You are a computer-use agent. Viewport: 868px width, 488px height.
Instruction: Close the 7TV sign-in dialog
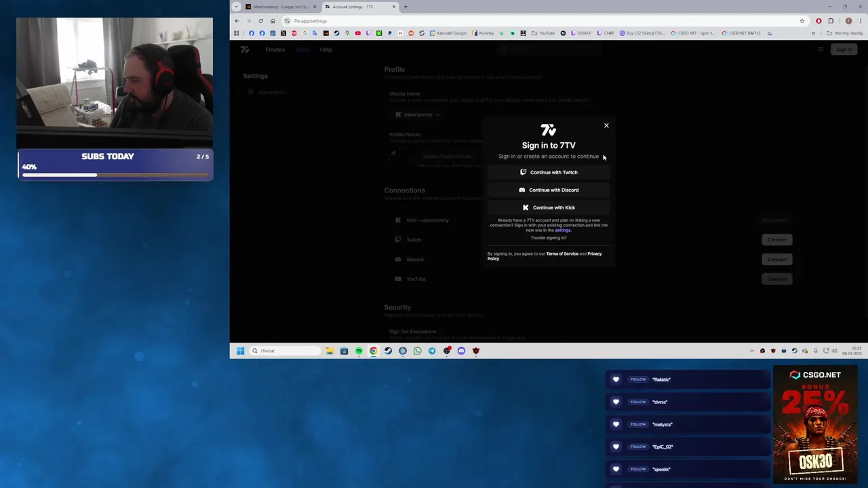tap(606, 125)
